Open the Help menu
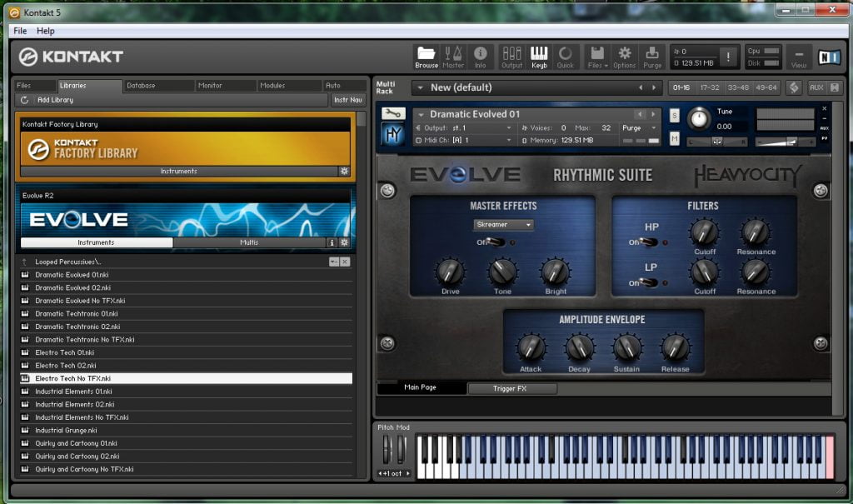The width and height of the screenshot is (853, 504). click(45, 31)
